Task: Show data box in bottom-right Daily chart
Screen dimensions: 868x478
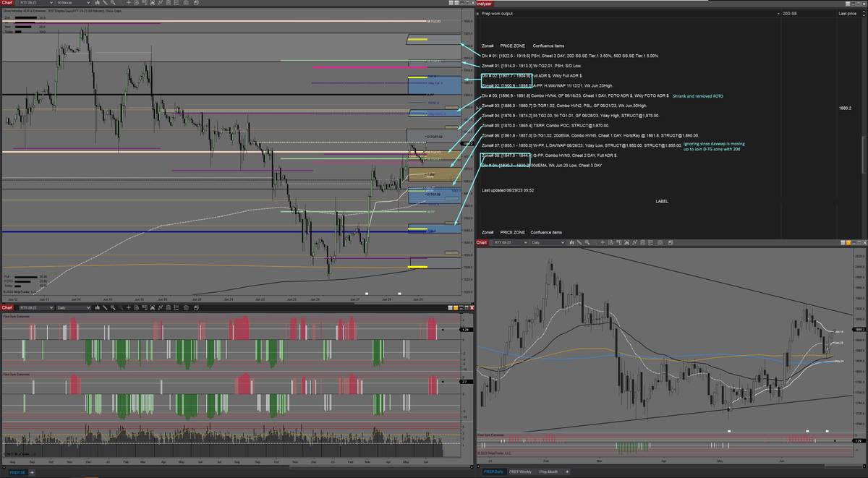Action: click(x=610, y=242)
